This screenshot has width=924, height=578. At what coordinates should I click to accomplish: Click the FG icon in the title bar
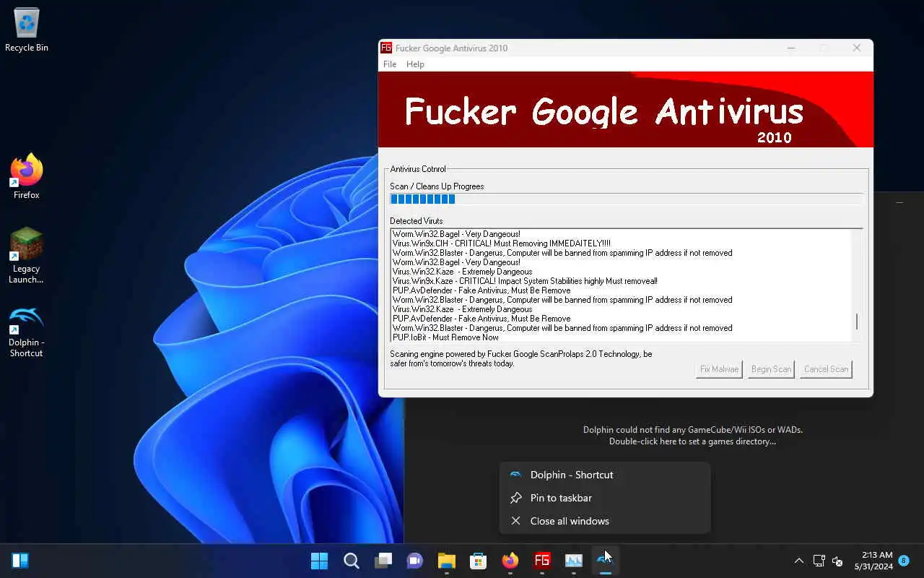[386, 48]
